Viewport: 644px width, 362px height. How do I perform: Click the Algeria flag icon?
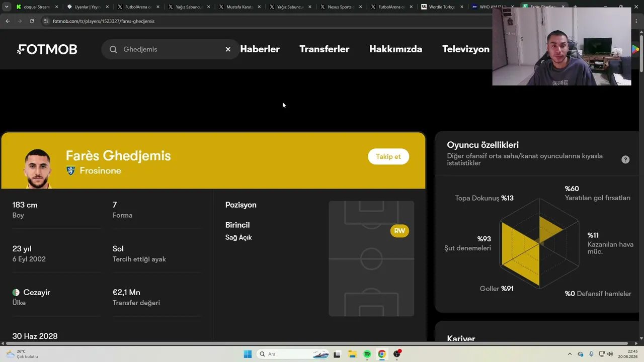point(16,293)
